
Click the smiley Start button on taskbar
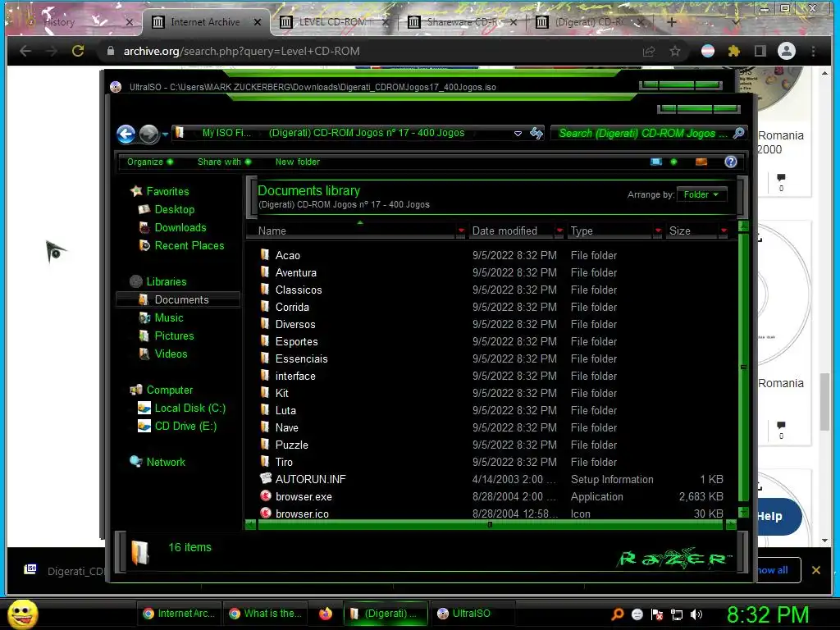(x=22, y=614)
